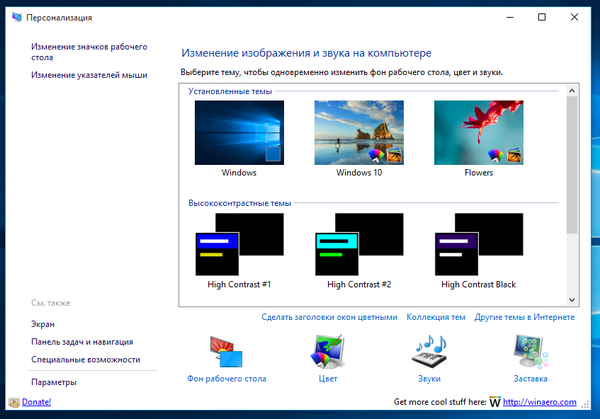Visit the http://winaero.com link

pos(540,402)
